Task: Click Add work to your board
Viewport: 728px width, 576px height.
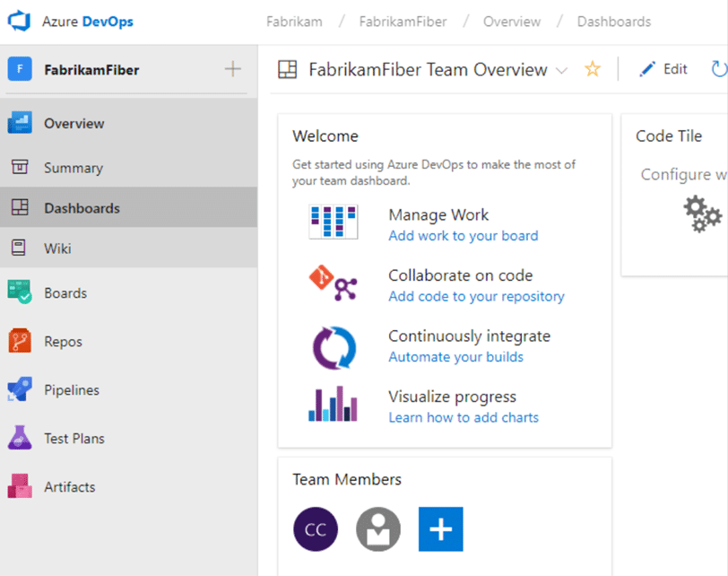Action: point(463,235)
